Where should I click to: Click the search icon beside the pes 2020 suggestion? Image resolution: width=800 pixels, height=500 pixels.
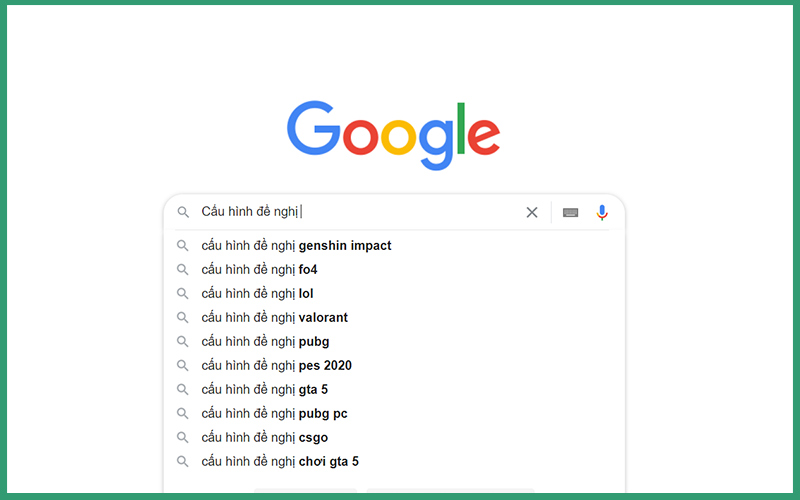coord(183,366)
